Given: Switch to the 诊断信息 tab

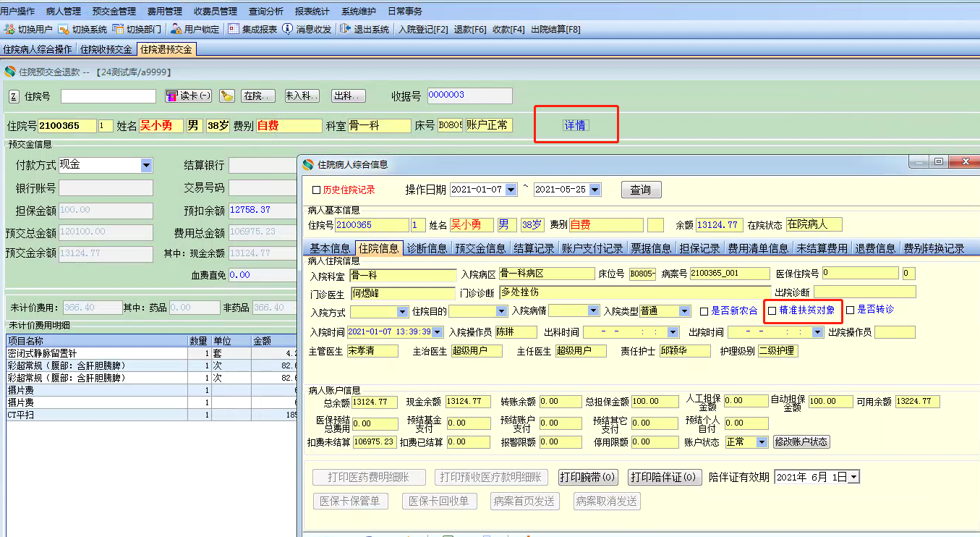Looking at the screenshot, I should point(427,248).
